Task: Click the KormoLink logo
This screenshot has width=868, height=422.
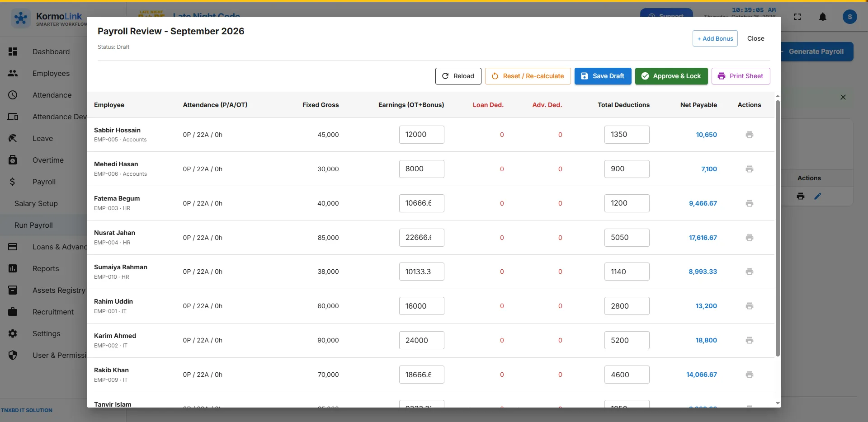Action: pos(21,18)
